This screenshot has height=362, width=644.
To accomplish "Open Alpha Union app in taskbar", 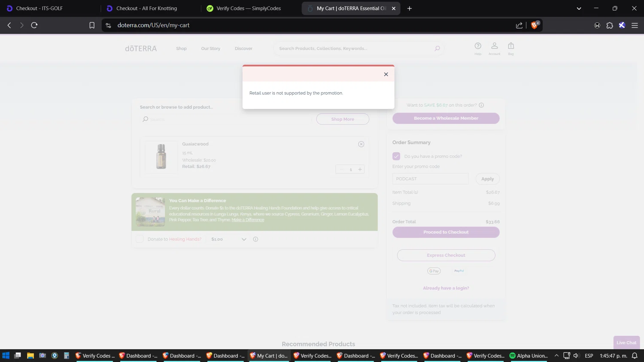I will pyautogui.click(x=528, y=356).
